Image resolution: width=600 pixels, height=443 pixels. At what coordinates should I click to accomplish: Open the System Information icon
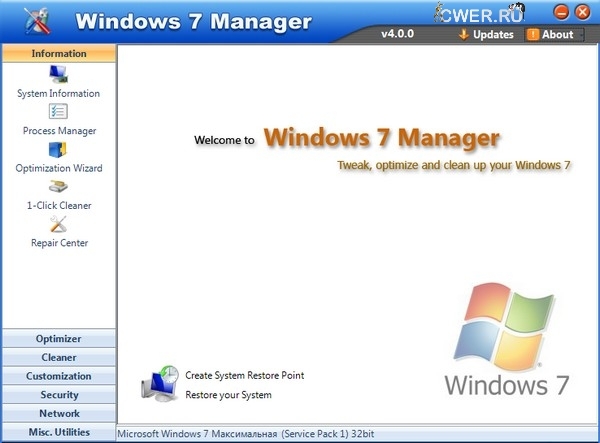point(58,74)
